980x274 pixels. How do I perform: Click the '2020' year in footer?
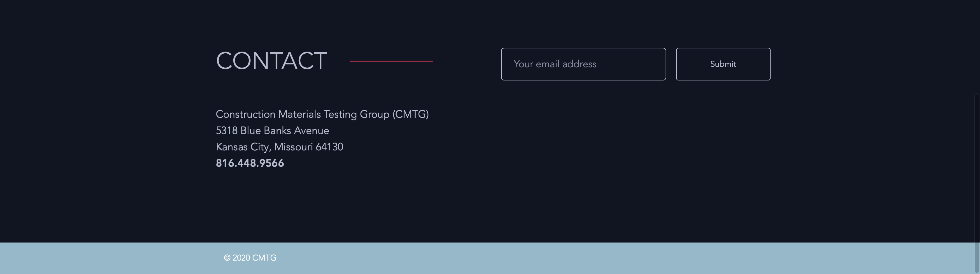coord(241,258)
